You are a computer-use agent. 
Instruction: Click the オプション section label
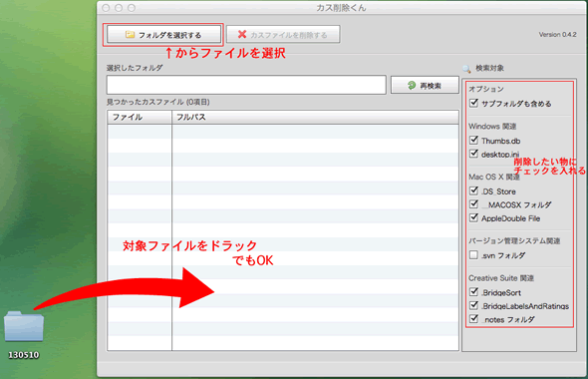point(486,89)
